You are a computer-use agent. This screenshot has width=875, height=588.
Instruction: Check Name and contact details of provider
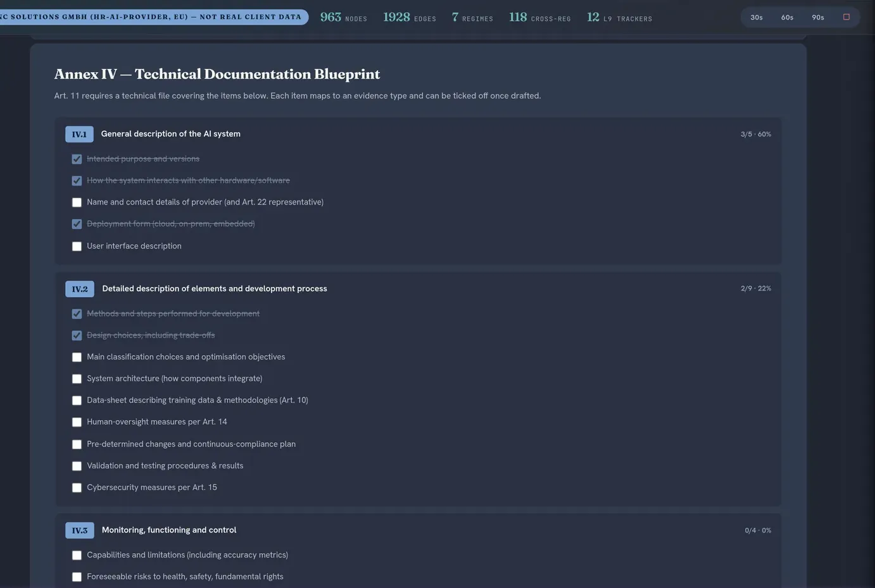(77, 203)
